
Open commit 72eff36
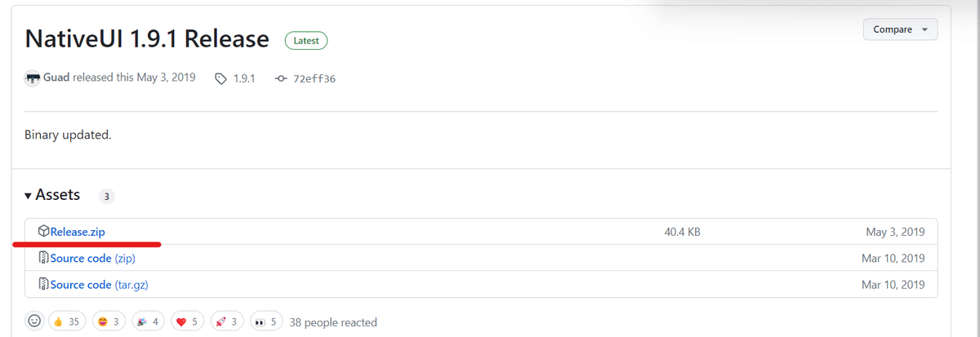(x=314, y=79)
